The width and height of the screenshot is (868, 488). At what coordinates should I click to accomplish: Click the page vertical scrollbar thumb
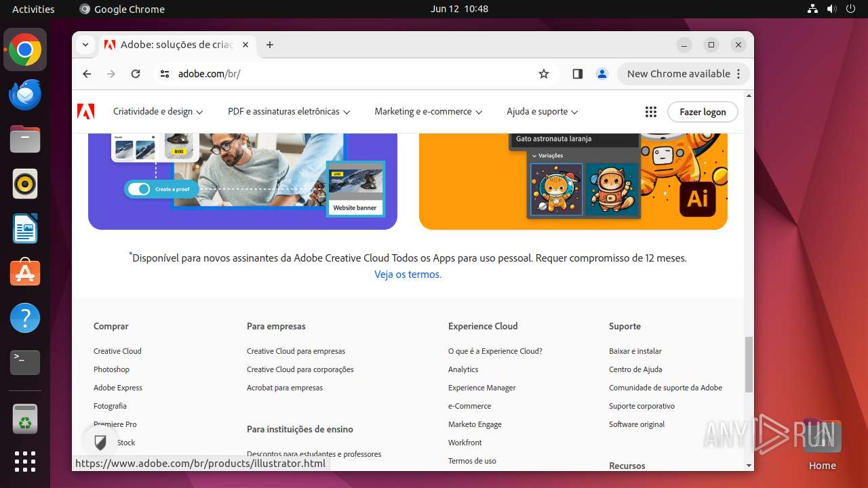coord(749,365)
